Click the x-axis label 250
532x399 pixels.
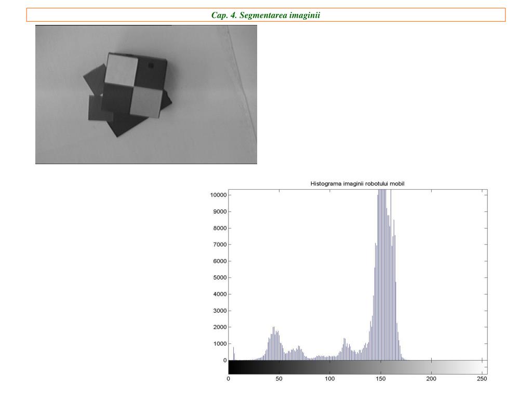pyautogui.click(x=482, y=379)
